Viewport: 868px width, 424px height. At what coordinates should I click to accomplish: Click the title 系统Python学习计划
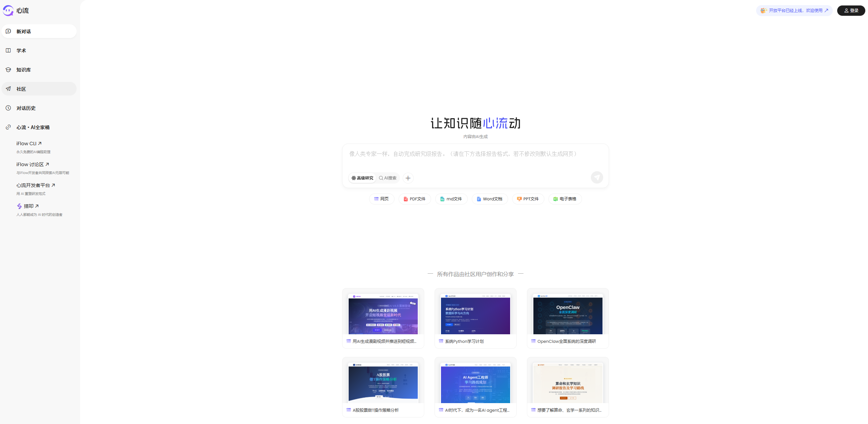click(464, 341)
